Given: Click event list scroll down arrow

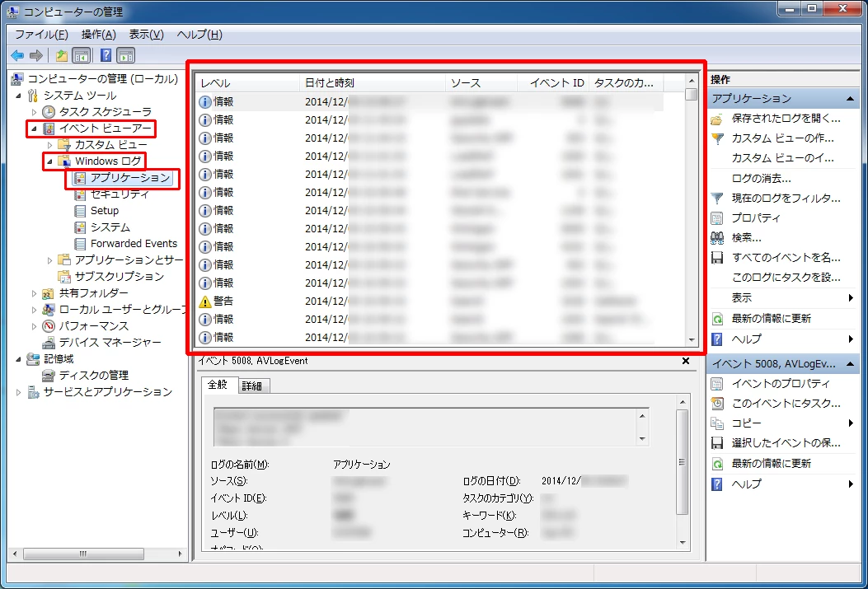Looking at the screenshot, I should point(692,339).
